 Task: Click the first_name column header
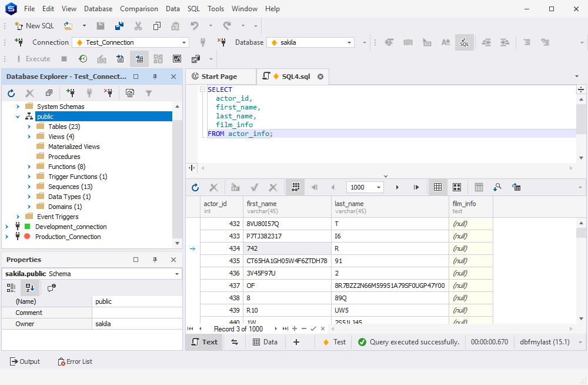(288, 207)
